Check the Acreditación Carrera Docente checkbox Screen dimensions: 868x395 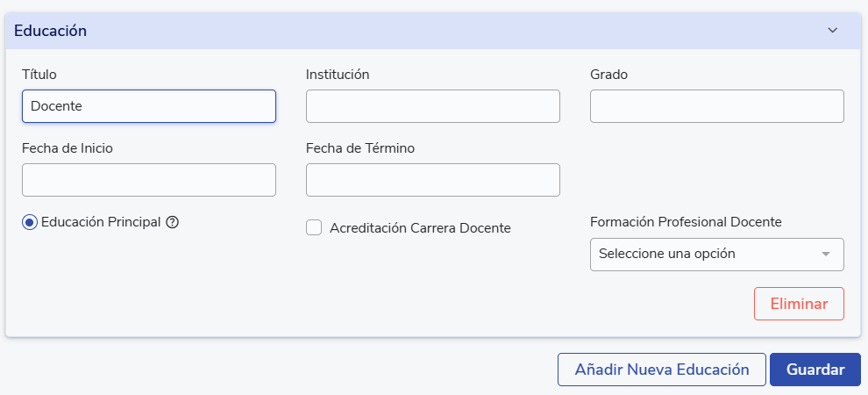(x=314, y=228)
